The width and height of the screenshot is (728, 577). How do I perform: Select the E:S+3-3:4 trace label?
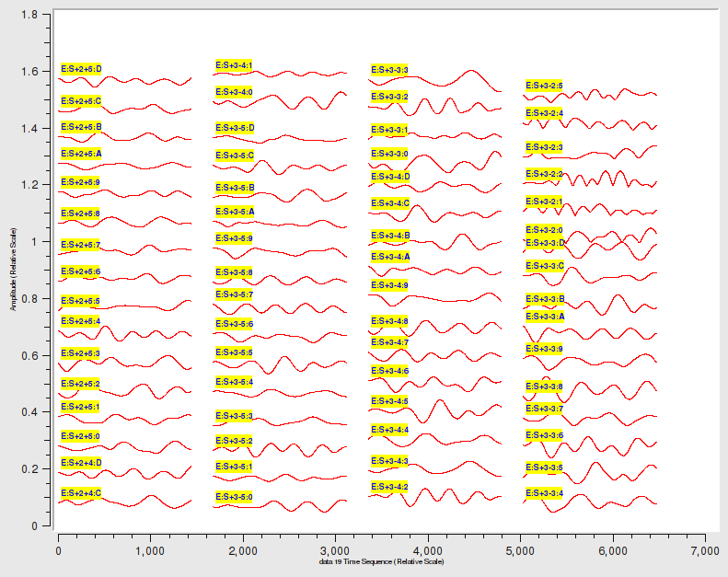point(544,493)
